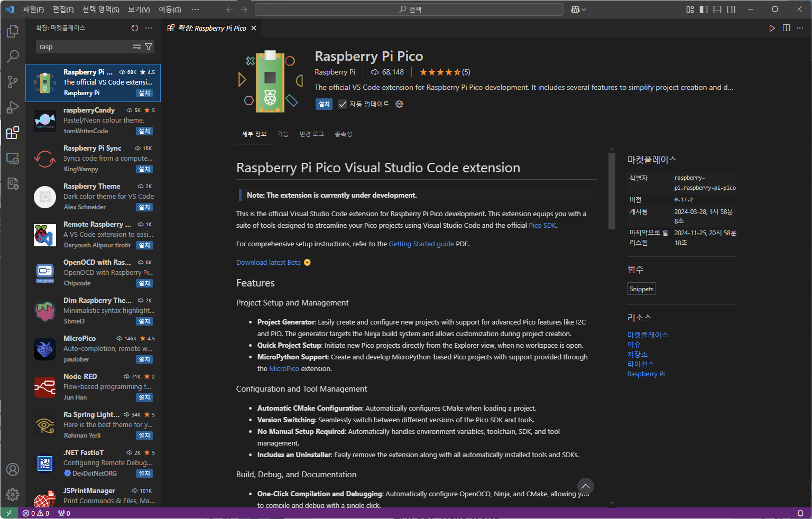This screenshot has height=519, width=812.
Task: Close the Raspberry Pi Pico extension tab
Action: pos(254,28)
